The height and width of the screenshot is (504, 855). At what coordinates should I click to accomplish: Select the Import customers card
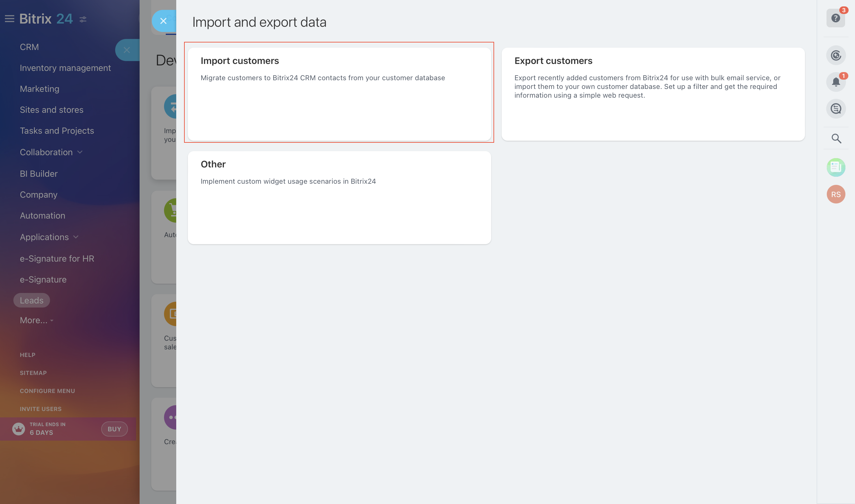tap(339, 94)
